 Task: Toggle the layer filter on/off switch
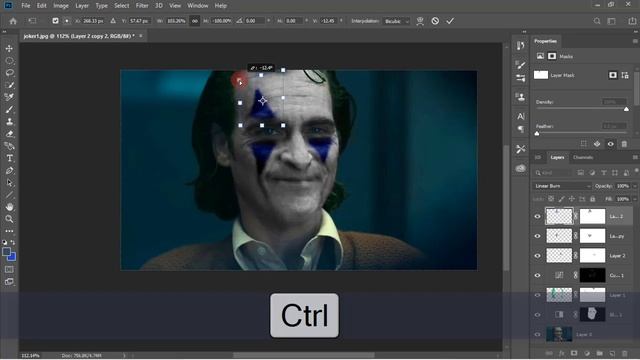click(x=636, y=171)
